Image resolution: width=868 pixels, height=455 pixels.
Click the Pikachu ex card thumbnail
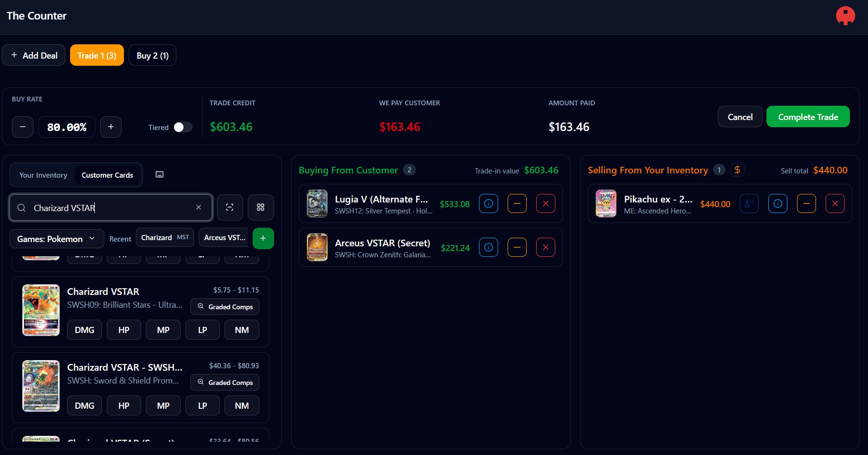(x=606, y=203)
